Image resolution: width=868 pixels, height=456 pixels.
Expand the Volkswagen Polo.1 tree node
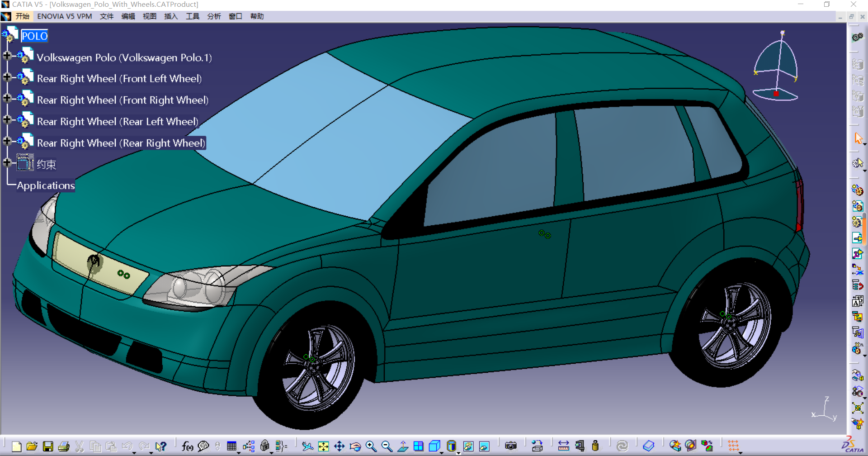point(7,56)
